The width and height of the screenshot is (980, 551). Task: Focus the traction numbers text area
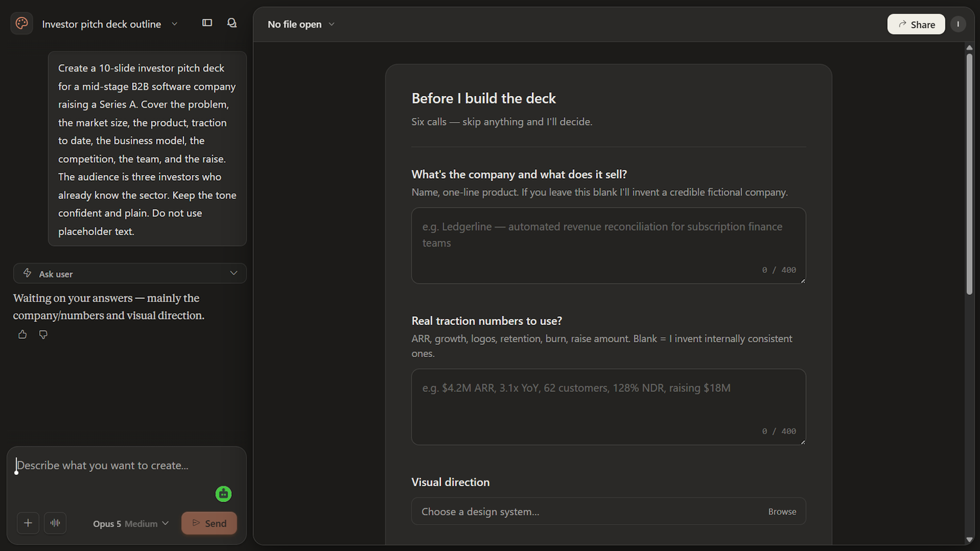click(608, 407)
